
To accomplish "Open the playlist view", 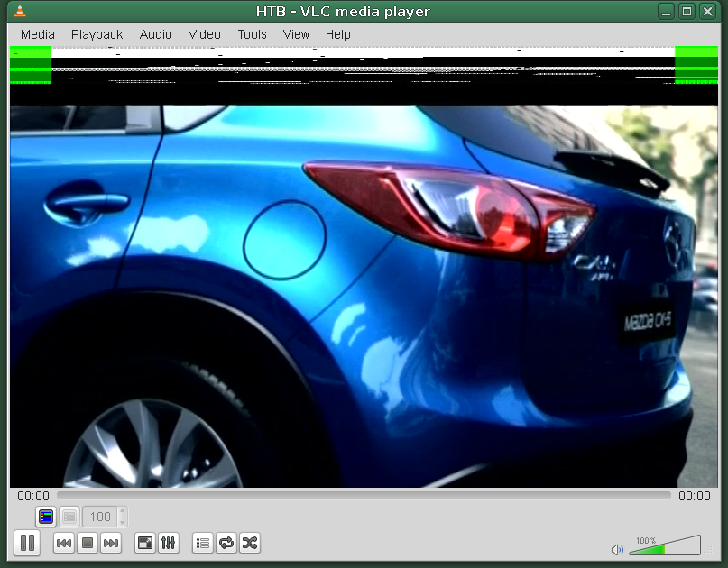I will click(203, 543).
